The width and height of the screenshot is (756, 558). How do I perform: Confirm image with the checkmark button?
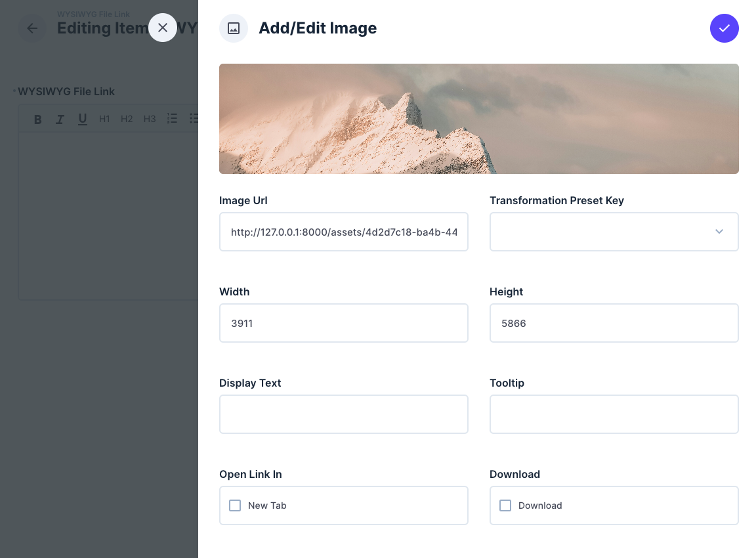[x=724, y=28]
